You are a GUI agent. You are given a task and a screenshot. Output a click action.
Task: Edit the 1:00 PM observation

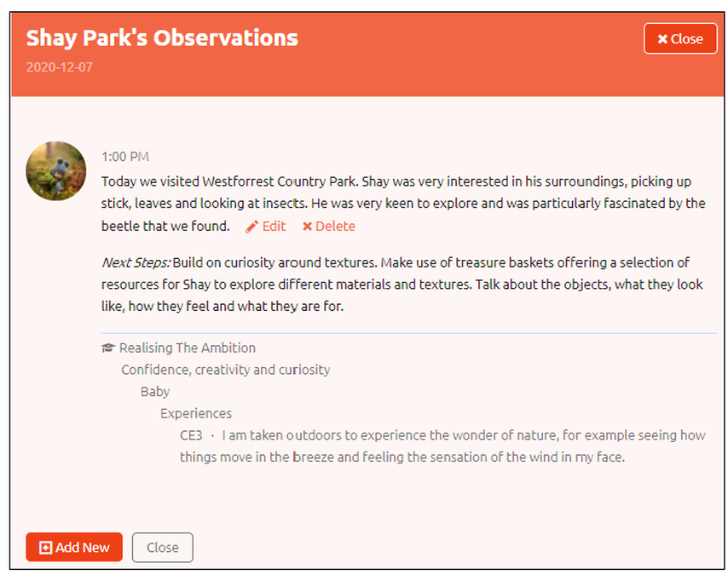(x=266, y=227)
